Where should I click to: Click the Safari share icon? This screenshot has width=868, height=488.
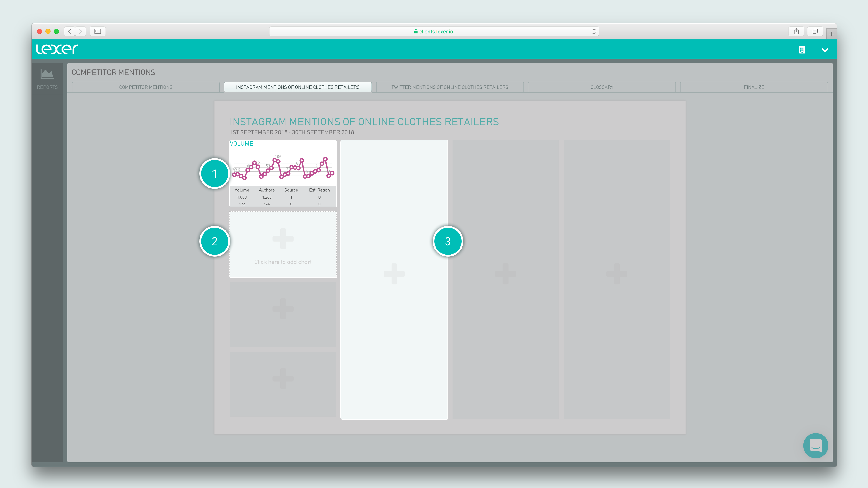coord(796,31)
